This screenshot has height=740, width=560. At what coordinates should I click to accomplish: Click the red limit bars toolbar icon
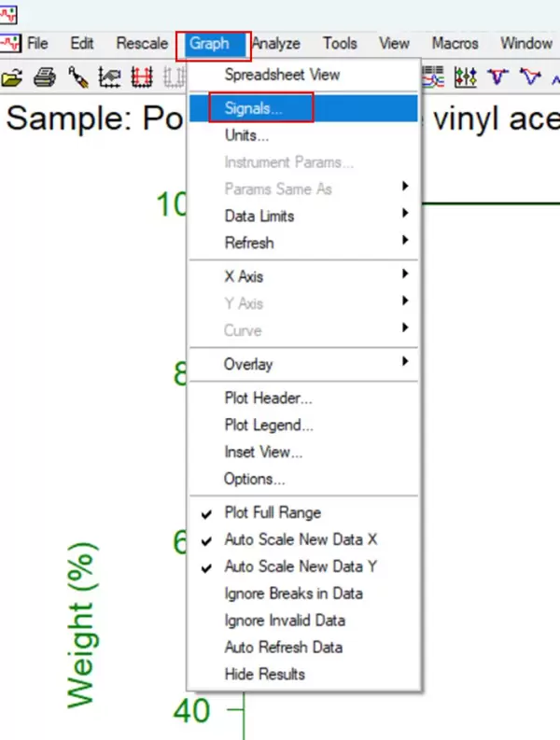tap(142, 77)
